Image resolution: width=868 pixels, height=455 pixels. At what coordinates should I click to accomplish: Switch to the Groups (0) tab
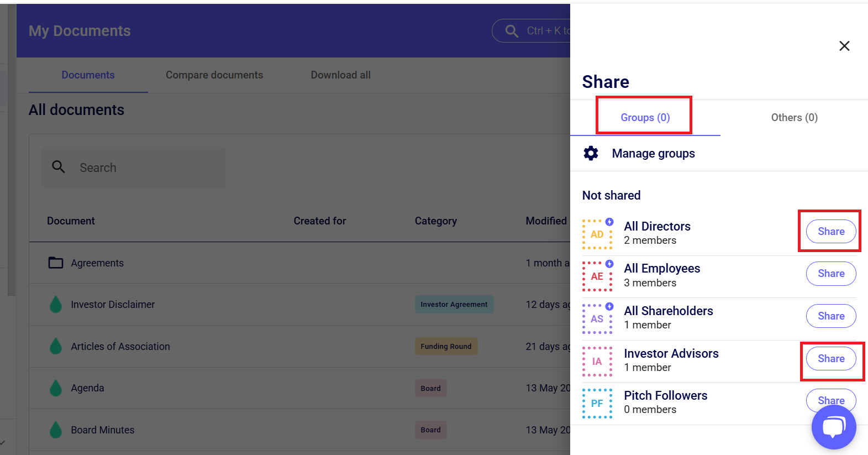coord(645,117)
